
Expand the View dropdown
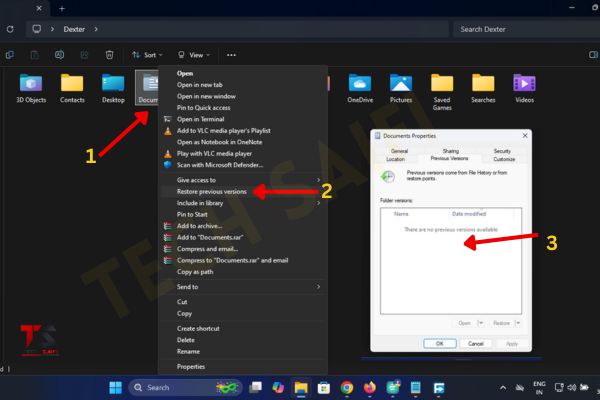pos(194,55)
